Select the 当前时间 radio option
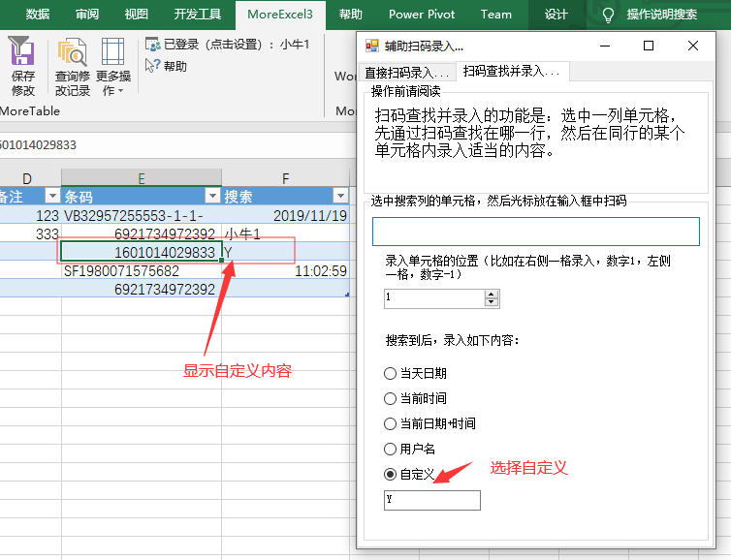The width and height of the screenshot is (731, 560). point(391,398)
